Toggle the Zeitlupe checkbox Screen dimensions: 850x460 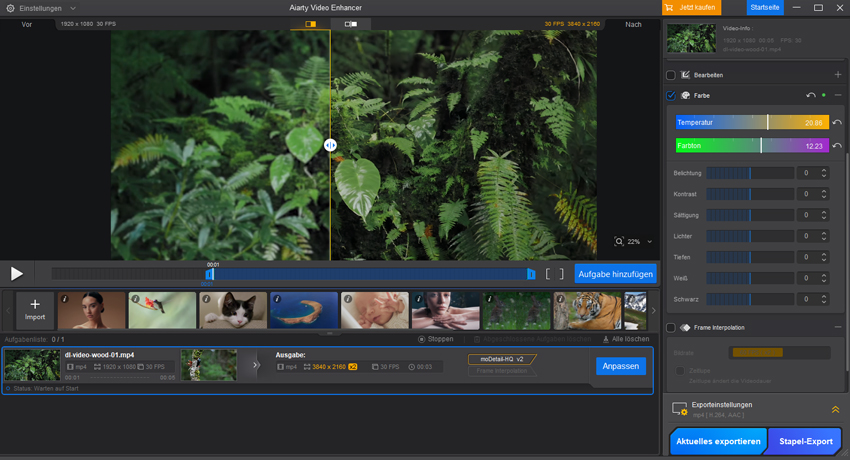coord(680,371)
